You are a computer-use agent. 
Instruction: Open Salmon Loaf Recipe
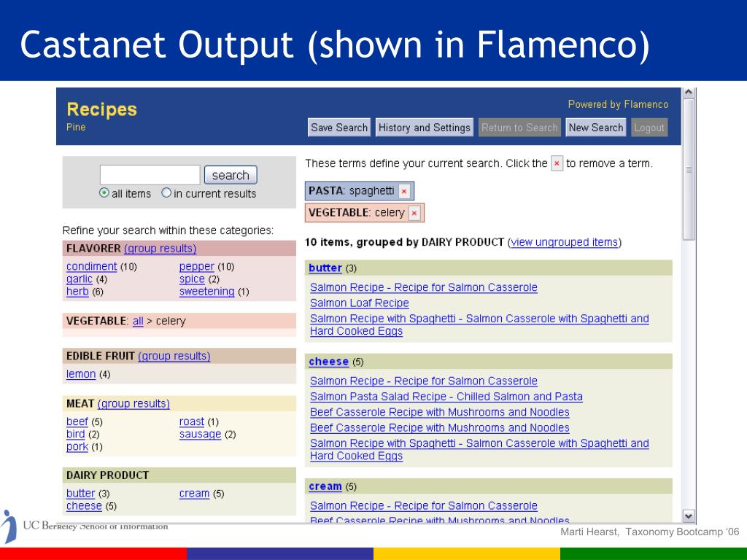point(359,303)
